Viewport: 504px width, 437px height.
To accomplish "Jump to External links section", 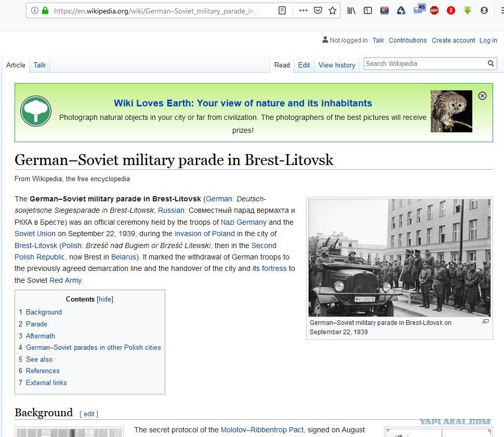I will pyautogui.click(x=46, y=383).
